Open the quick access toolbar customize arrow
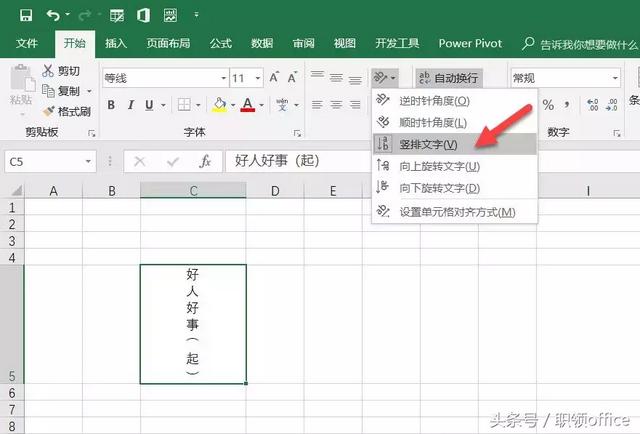The width and height of the screenshot is (640, 434). coord(196,15)
